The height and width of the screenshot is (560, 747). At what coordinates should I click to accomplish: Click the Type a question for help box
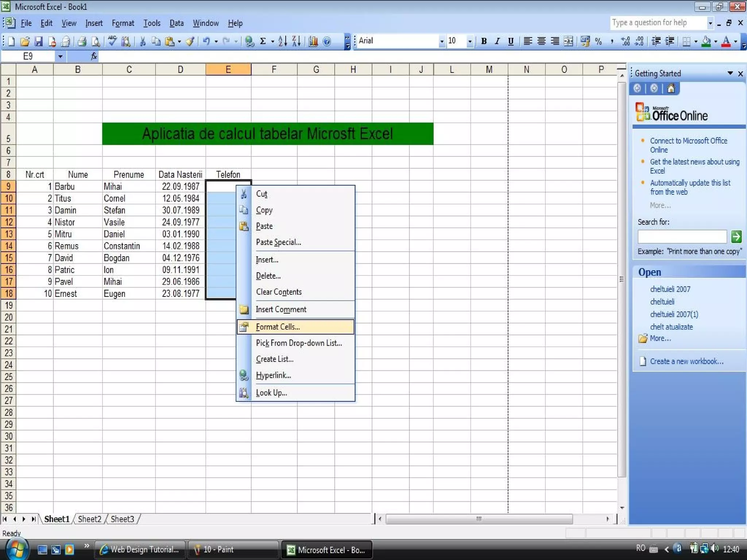pyautogui.click(x=659, y=23)
